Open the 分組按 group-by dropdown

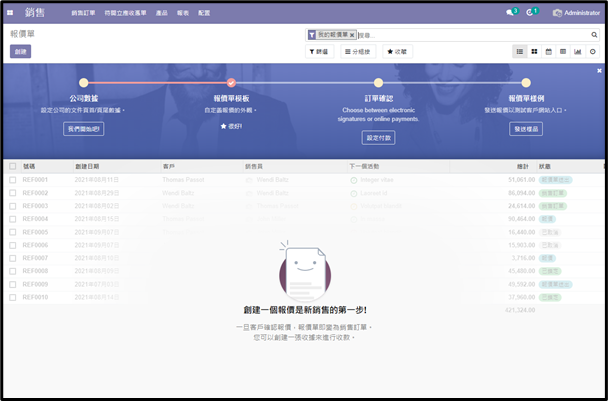[358, 52]
